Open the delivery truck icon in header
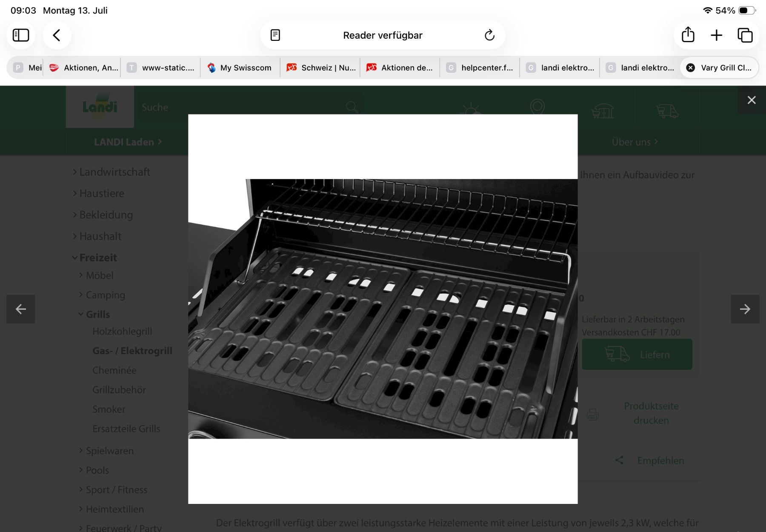Image resolution: width=766 pixels, height=532 pixels. [x=667, y=111]
